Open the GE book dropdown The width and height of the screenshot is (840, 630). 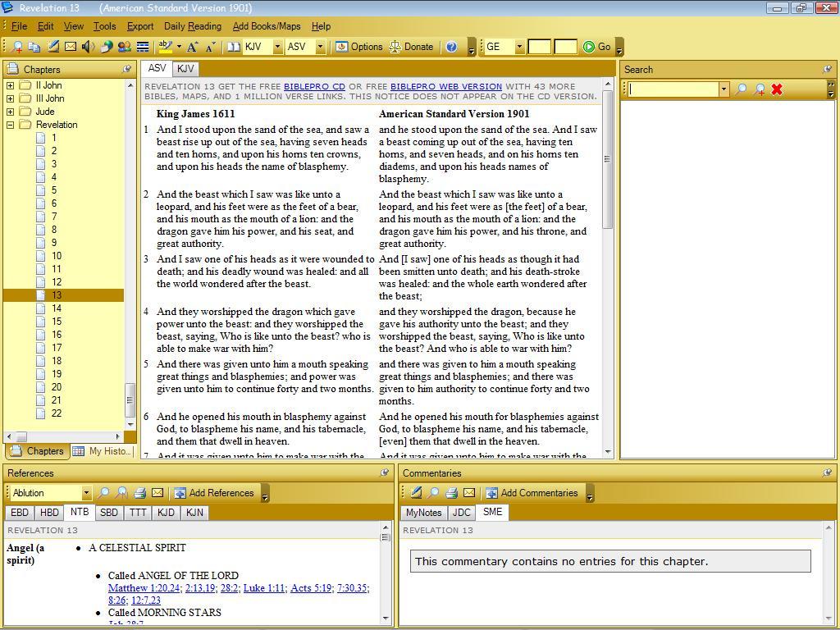tap(519, 47)
